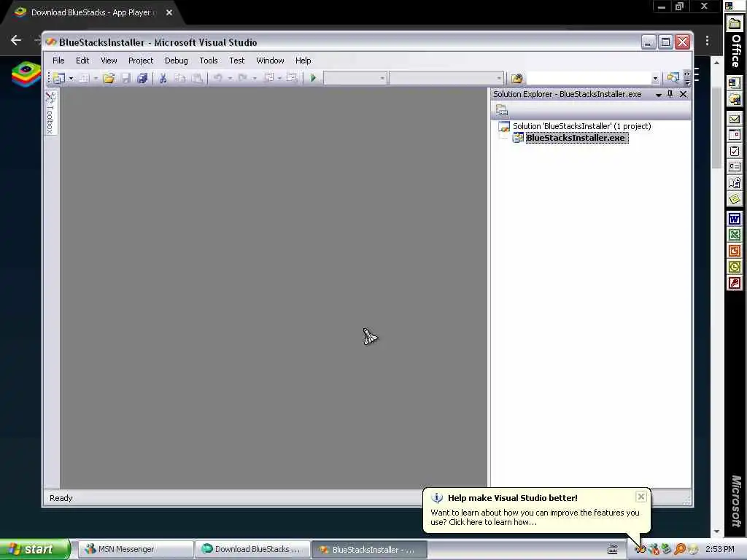Toggle the Solution Explorer auto-hide pin
The width and height of the screenshot is (747, 560).
pyautogui.click(x=670, y=94)
